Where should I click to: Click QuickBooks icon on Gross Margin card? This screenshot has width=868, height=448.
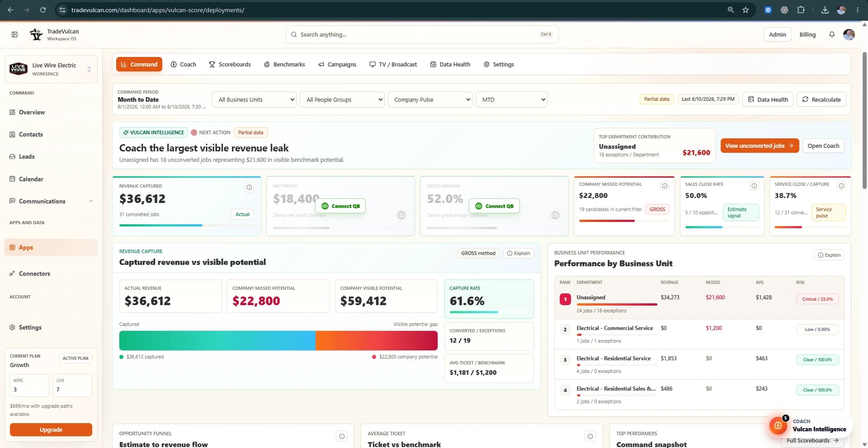tap(555, 215)
